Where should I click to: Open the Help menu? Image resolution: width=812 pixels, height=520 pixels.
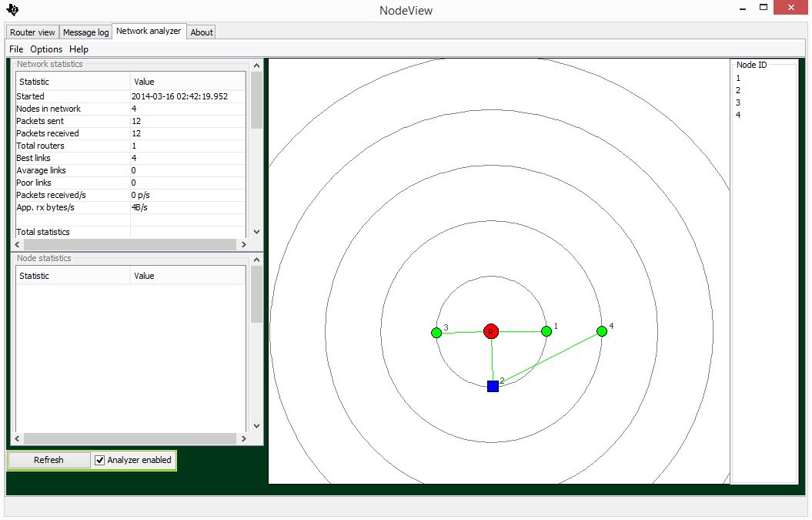click(79, 49)
